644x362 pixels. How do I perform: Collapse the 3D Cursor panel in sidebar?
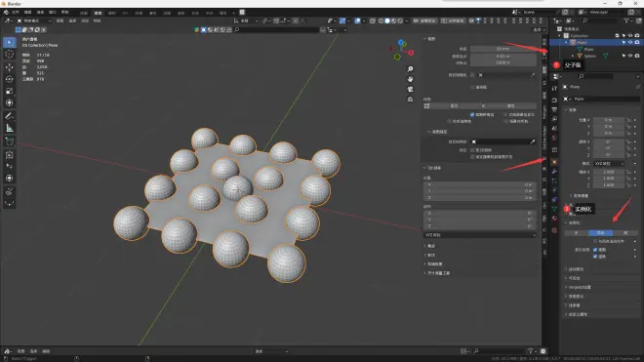point(434,168)
